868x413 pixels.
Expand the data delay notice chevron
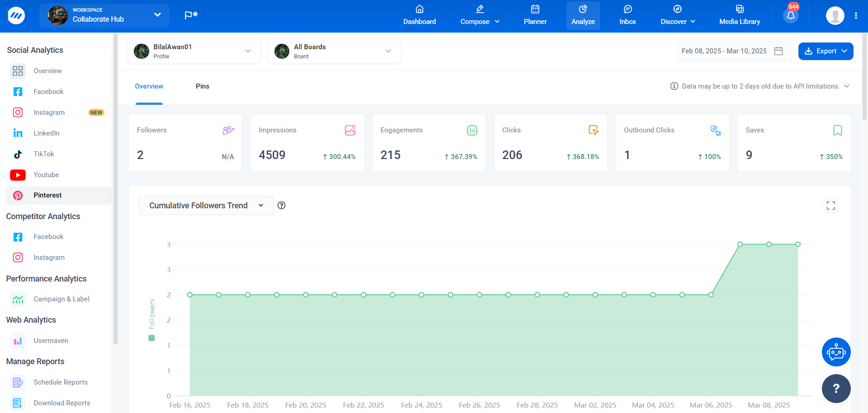pyautogui.click(x=847, y=86)
